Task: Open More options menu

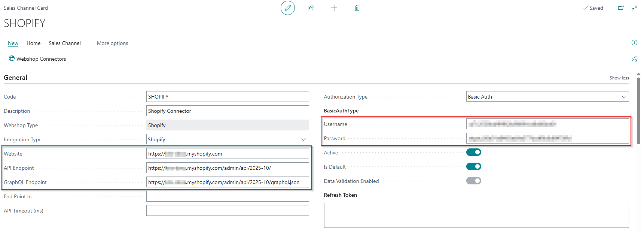Action: 112,43
